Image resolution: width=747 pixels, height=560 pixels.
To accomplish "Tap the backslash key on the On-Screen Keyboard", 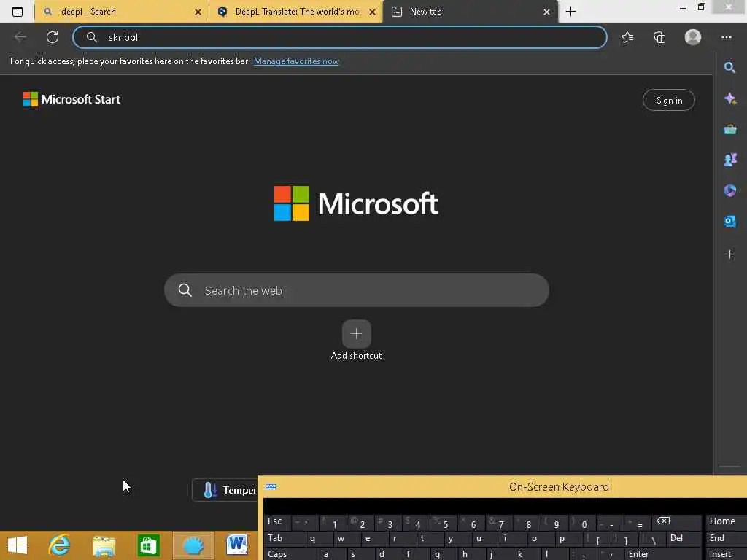I will [x=651, y=539].
